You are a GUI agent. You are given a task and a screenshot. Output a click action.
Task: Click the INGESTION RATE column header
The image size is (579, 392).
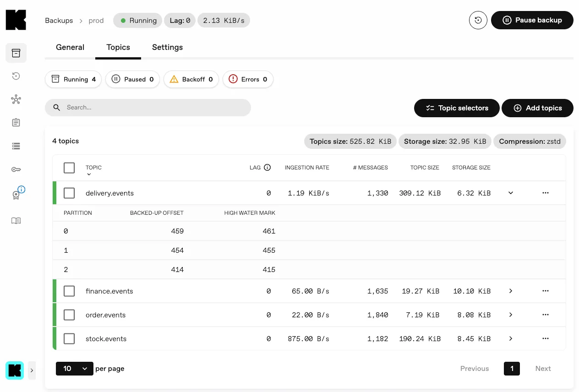point(307,168)
